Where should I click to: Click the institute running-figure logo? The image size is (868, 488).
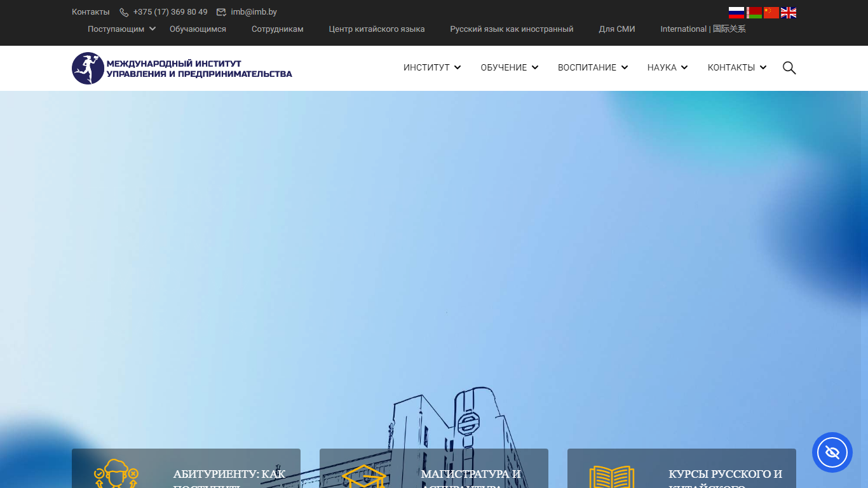tap(88, 68)
